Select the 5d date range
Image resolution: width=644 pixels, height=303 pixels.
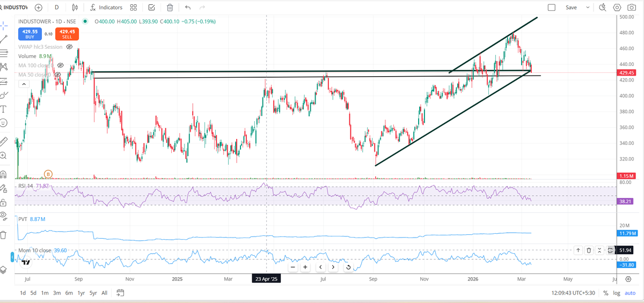point(34,293)
